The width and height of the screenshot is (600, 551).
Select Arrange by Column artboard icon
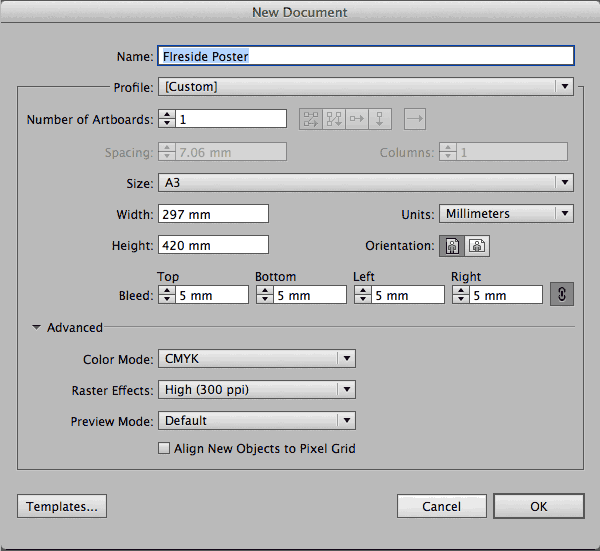coord(380,119)
